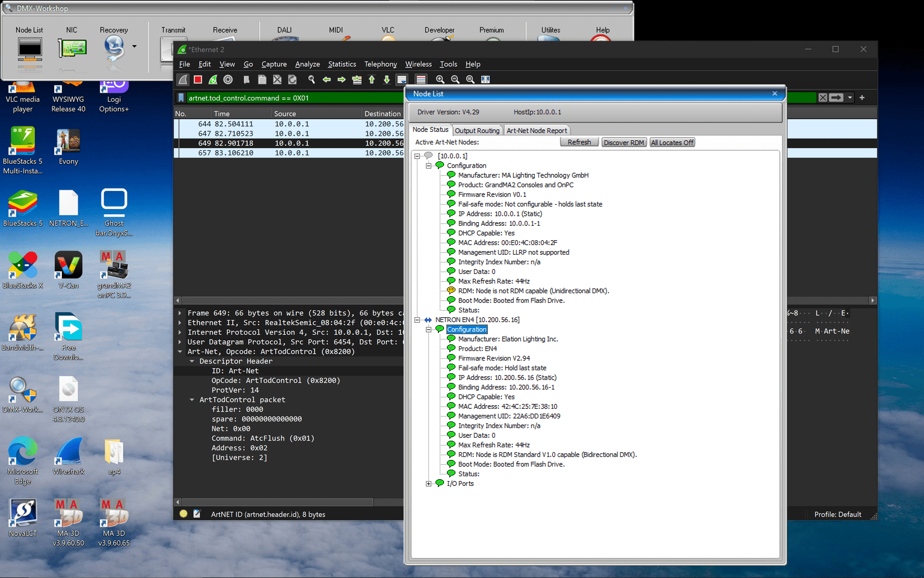Viewport: 924px width, 578px height.
Task: Jump to the last packet
Action: [x=387, y=79]
